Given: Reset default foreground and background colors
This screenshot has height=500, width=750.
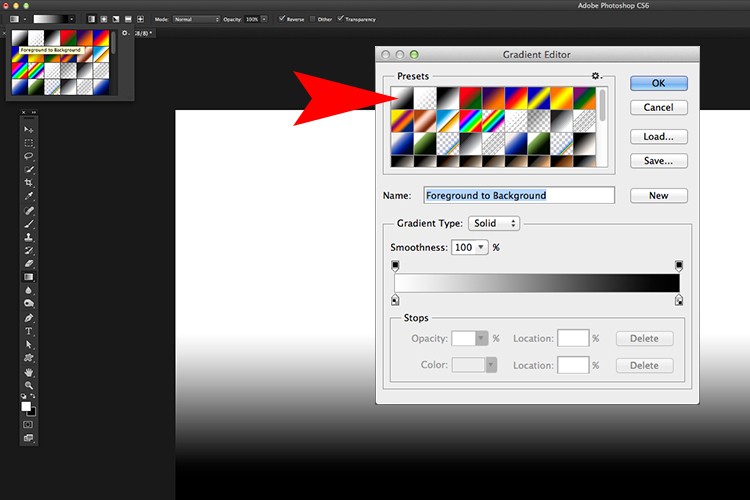Looking at the screenshot, I should click(23, 396).
